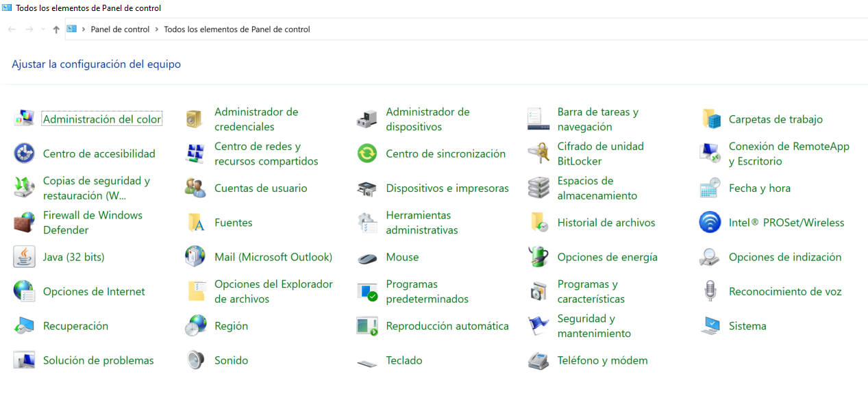Open the Dispositivos e impresoras icon
Viewport: 868px width, 409px height.
tap(367, 188)
